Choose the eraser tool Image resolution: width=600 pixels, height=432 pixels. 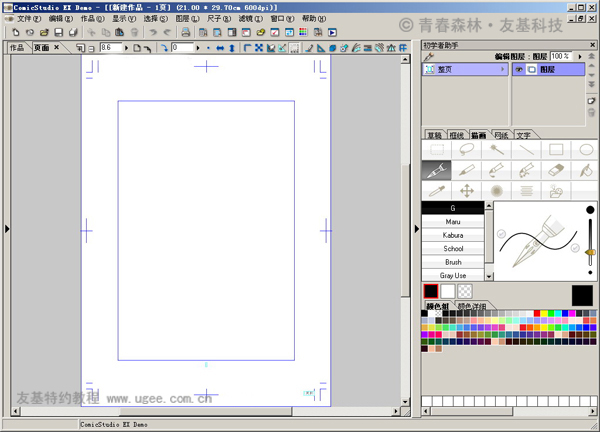[x=556, y=171]
